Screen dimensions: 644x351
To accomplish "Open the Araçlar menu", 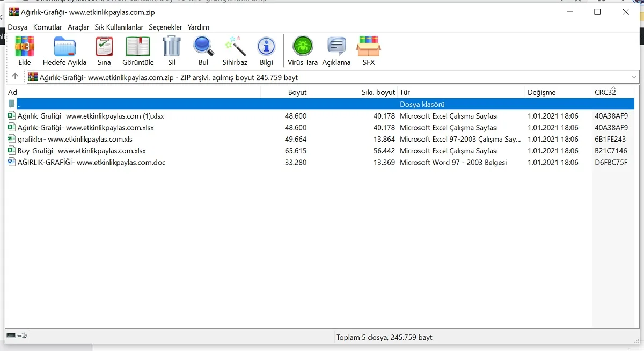I will pyautogui.click(x=78, y=27).
